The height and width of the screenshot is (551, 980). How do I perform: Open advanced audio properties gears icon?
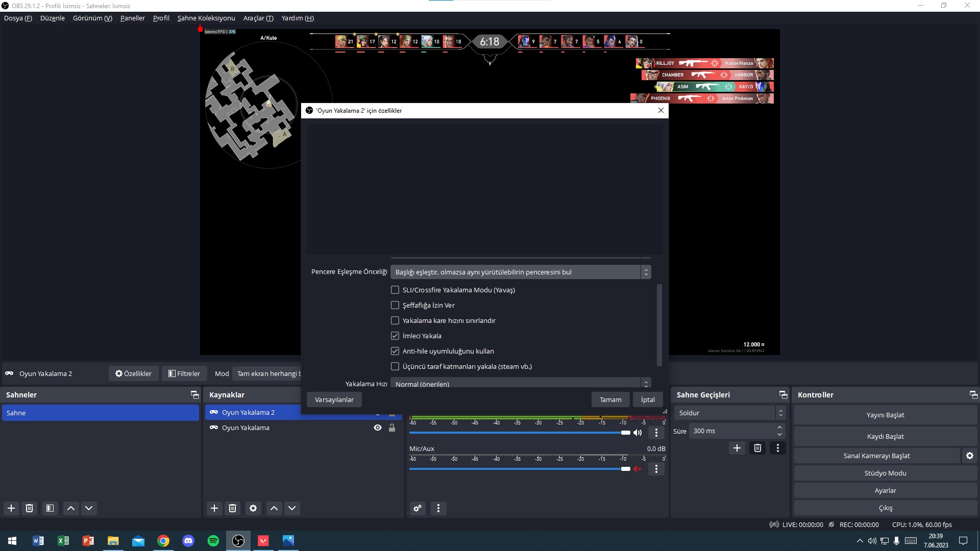(x=418, y=508)
